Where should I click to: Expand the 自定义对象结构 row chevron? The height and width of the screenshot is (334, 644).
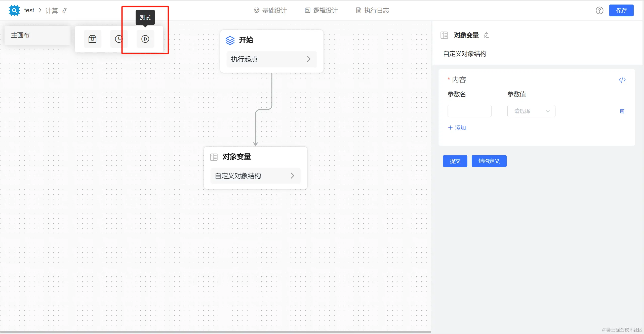point(292,176)
